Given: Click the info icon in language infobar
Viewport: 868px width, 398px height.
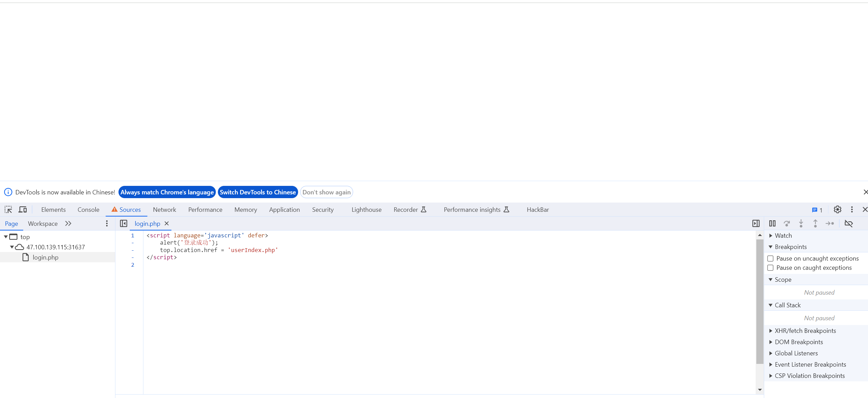Looking at the screenshot, I should tap(8, 192).
